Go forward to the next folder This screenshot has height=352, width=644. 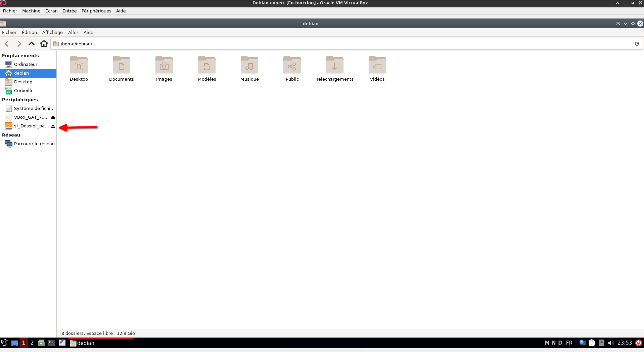(19, 44)
